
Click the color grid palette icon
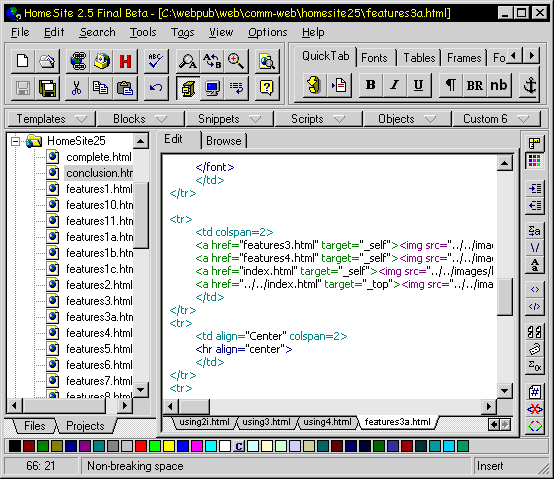(x=535, y=161)
